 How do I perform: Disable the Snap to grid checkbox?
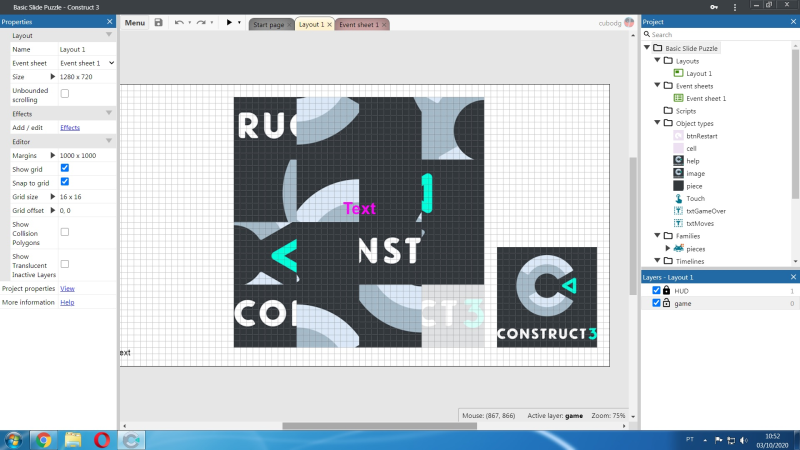coord(65,182)
